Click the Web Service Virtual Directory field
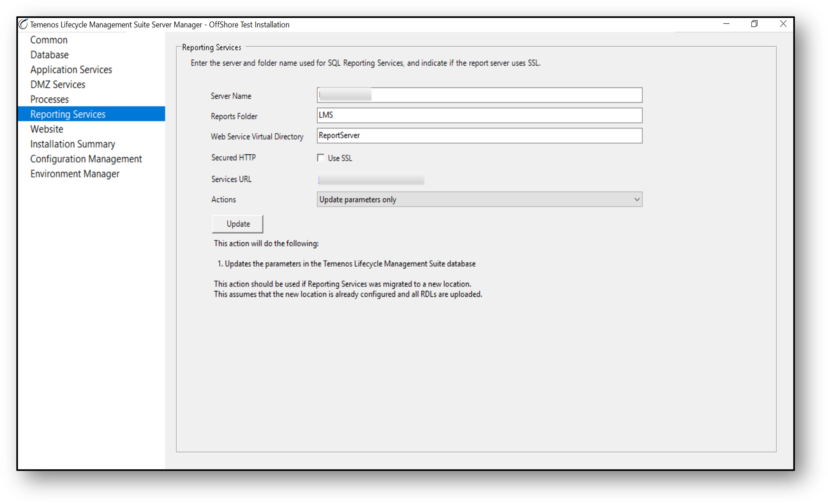Viewport: 828px width, 504px height. [479, 136]
